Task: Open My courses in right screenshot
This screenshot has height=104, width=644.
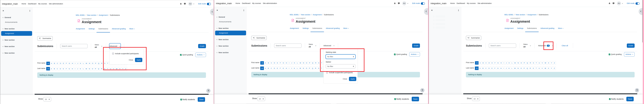Action: (x=471, y=3)
